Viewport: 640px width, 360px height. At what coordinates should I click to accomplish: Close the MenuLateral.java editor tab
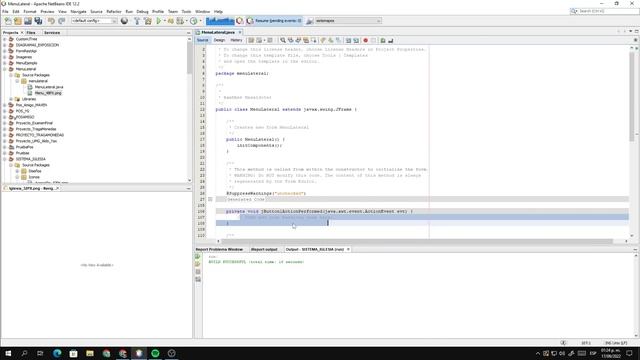pos(240,32)
